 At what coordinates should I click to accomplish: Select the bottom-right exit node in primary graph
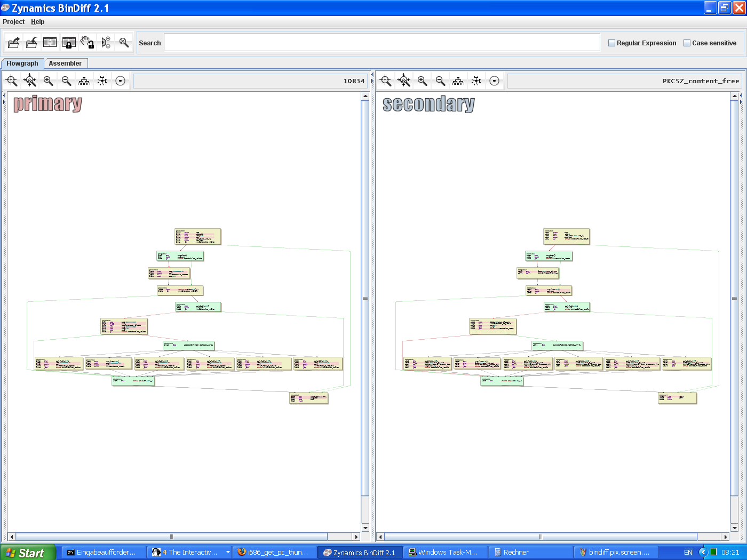[x=309, y=398]
